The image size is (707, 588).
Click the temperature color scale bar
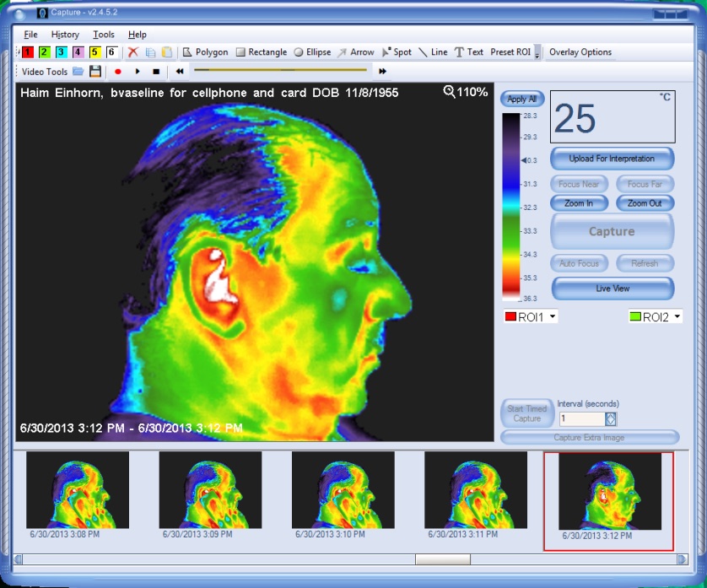click(x=511, y=207)
